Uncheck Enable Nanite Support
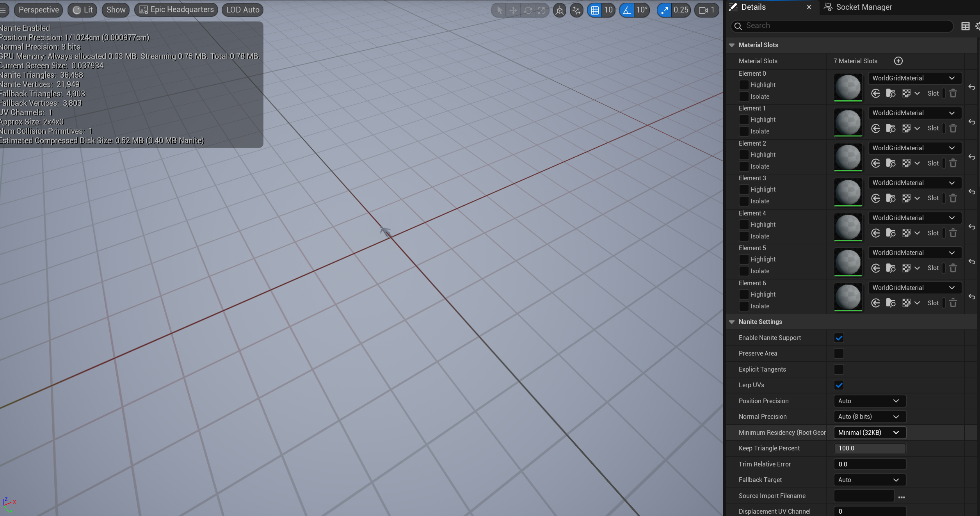 point(839,338)
